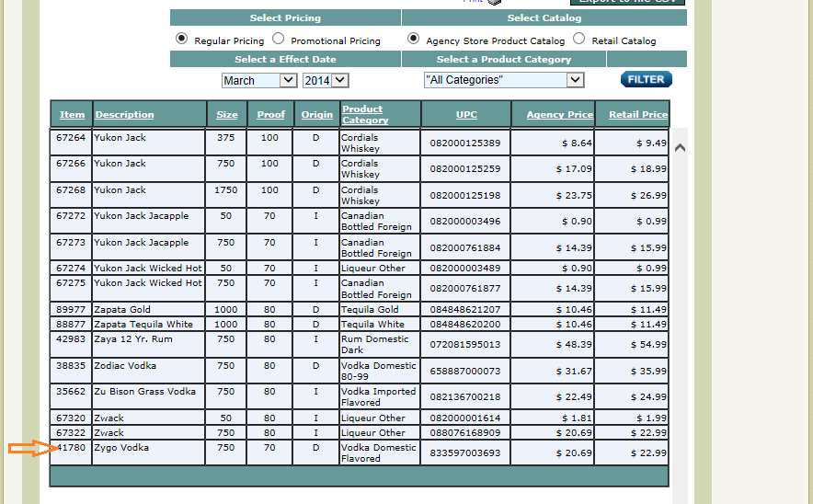Screen dimensions: 813x504
Task: Click the Zaya 12 Yr. Rum description
Action: point(133,338)
